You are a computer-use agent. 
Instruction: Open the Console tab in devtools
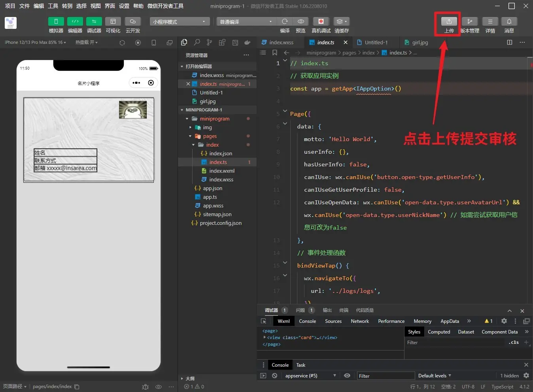[307, 321]
